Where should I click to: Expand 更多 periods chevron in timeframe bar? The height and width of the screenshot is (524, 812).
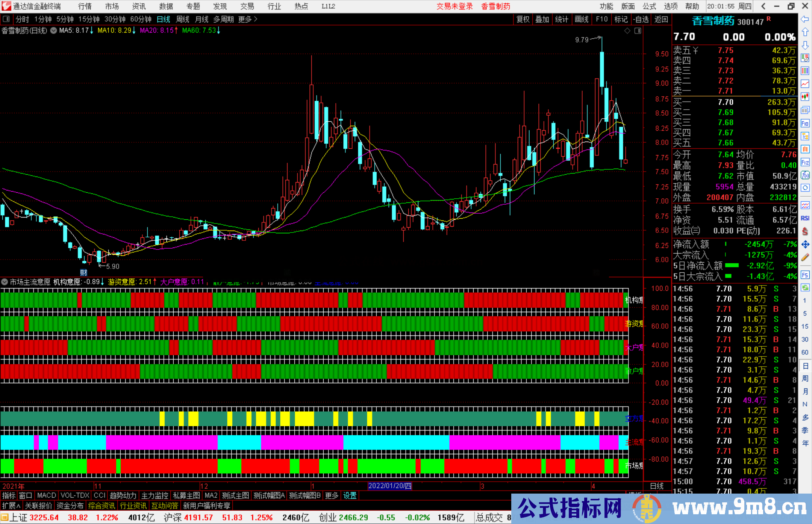coord(256,19)
